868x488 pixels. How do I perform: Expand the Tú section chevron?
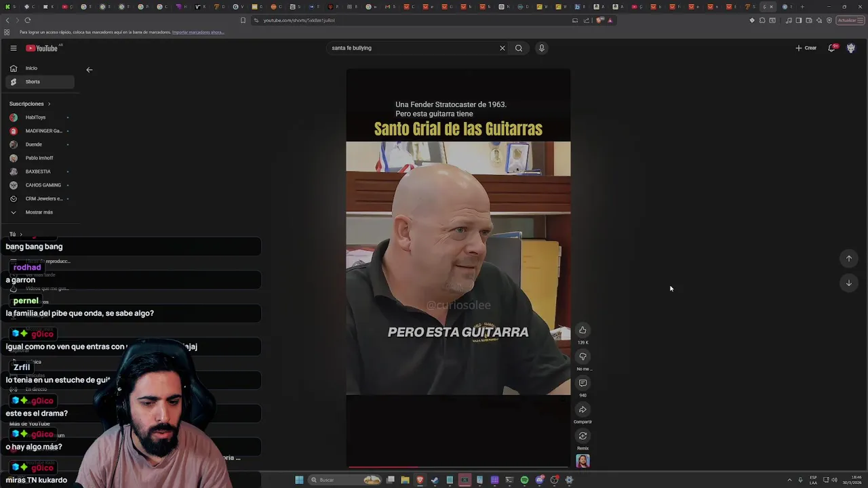point(20,235)
